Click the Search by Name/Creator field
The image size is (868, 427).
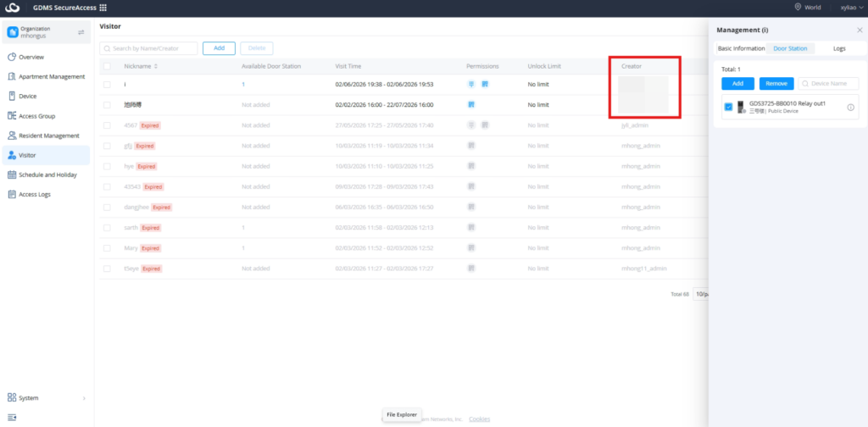[x=148, y=48]
